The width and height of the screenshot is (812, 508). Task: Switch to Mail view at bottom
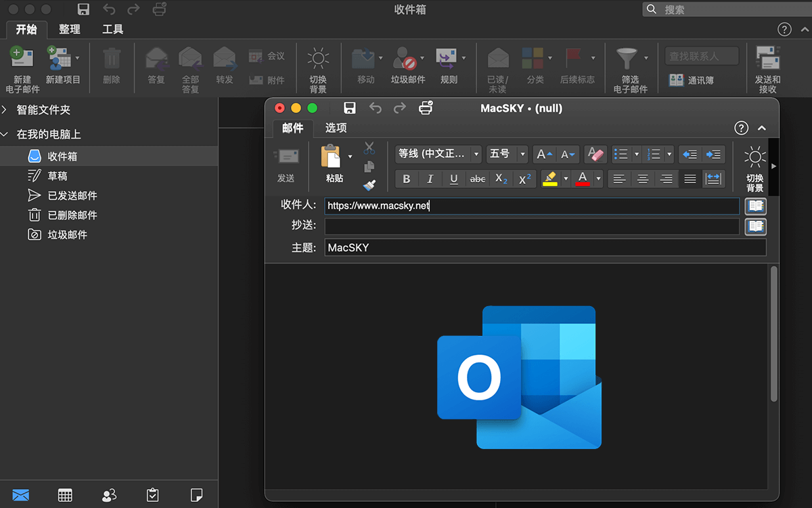tap(21, 495)
